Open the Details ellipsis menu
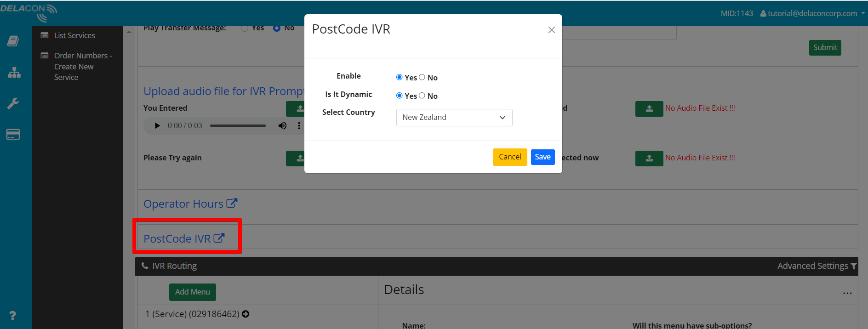The image size is (868, 329). coord(847,293)
